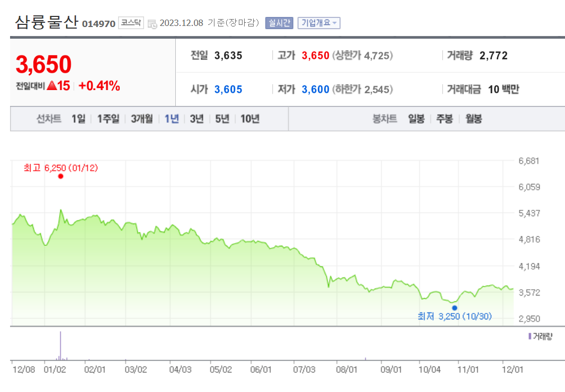This screenshot has height=392, width=565.
Task: Click the volume value 2,772
Action: (x=494, y=56)
